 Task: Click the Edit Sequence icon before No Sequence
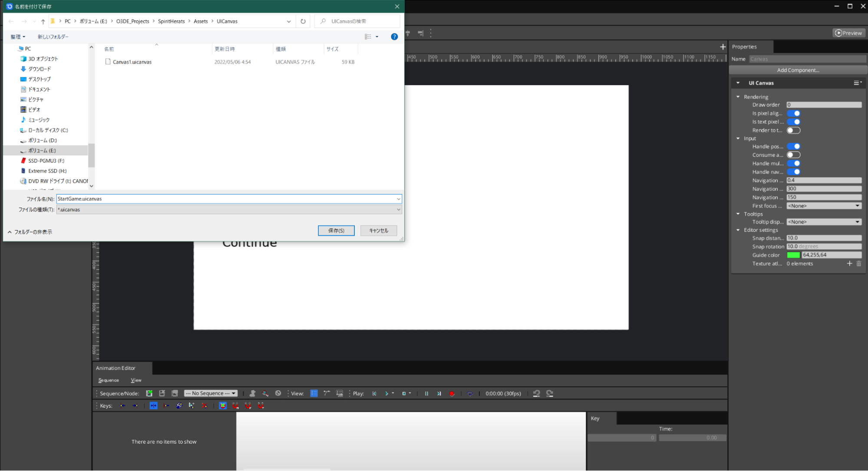pos(175,393)
